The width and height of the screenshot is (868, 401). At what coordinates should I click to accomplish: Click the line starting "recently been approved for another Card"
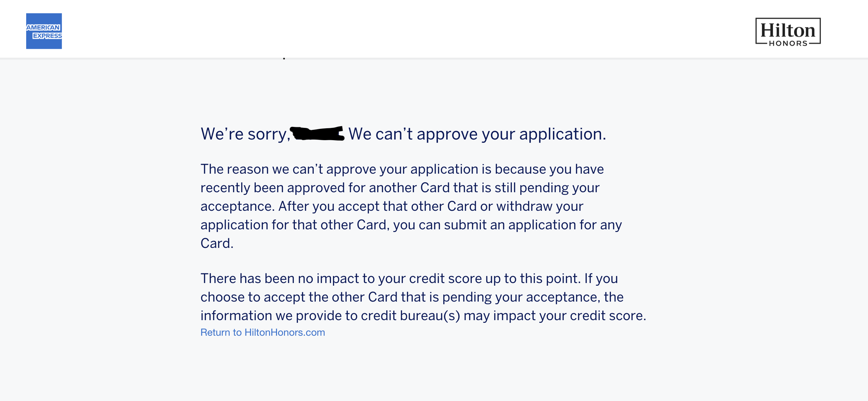[x=400, y=188]
